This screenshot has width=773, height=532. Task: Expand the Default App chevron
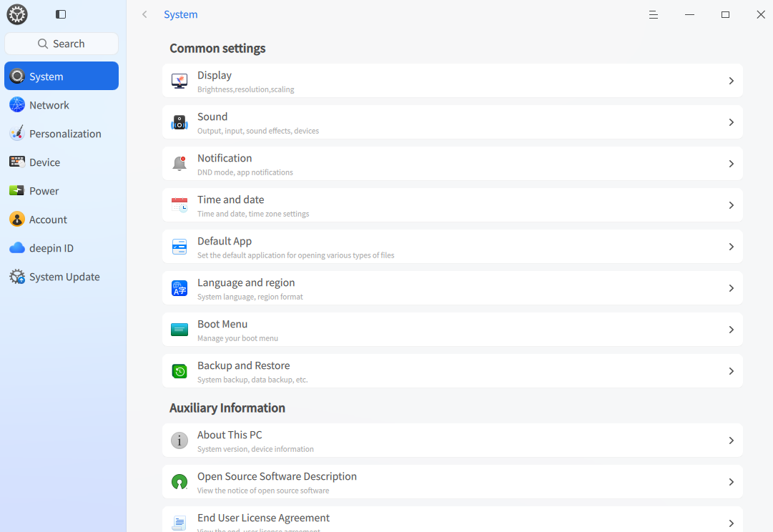pyautogui.click(x=731, y=247)
